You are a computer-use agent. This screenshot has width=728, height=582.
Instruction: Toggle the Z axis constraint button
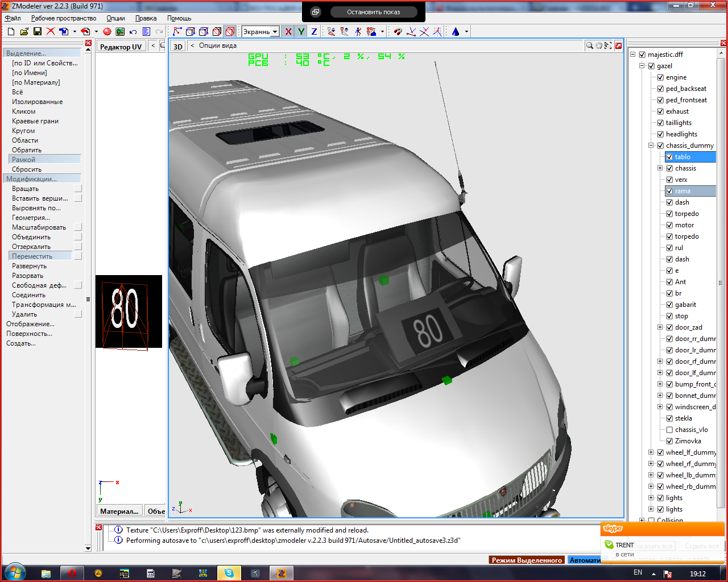(x=314, y=32)
